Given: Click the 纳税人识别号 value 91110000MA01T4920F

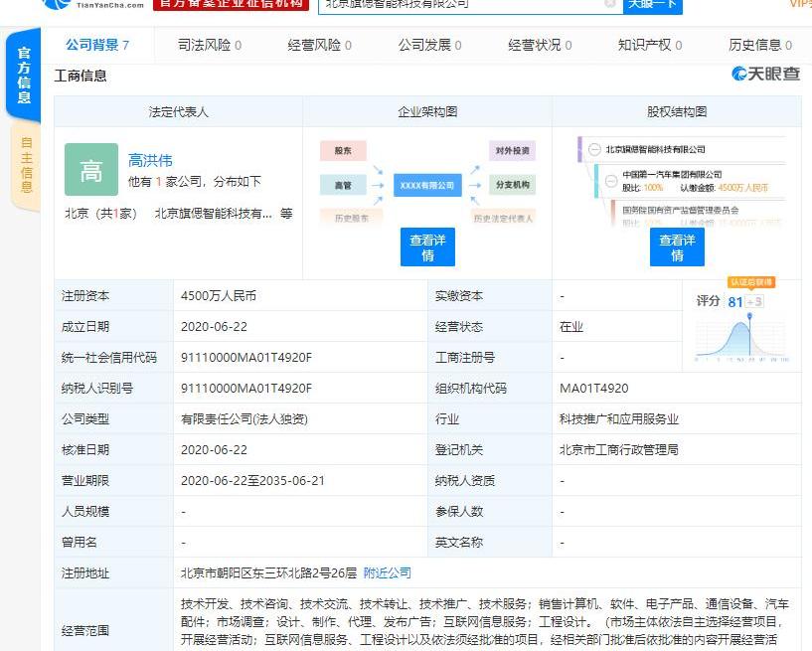Looking at the screenshot, I should 246,389.
